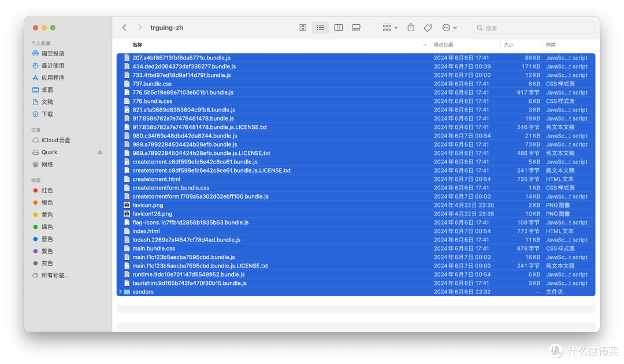The height and width of the screenshot is (364, 624).
Task: Click the document icon of 989.a7892284504424b28efb.bundle.js.LICENSE.txt
Action: click(x=127, y=153)
